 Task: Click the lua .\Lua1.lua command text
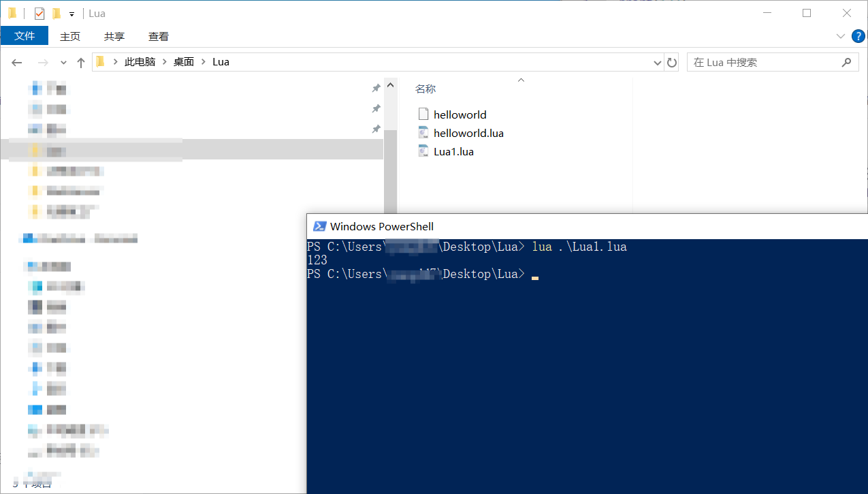pyautogui.click(x=579, y=247)
